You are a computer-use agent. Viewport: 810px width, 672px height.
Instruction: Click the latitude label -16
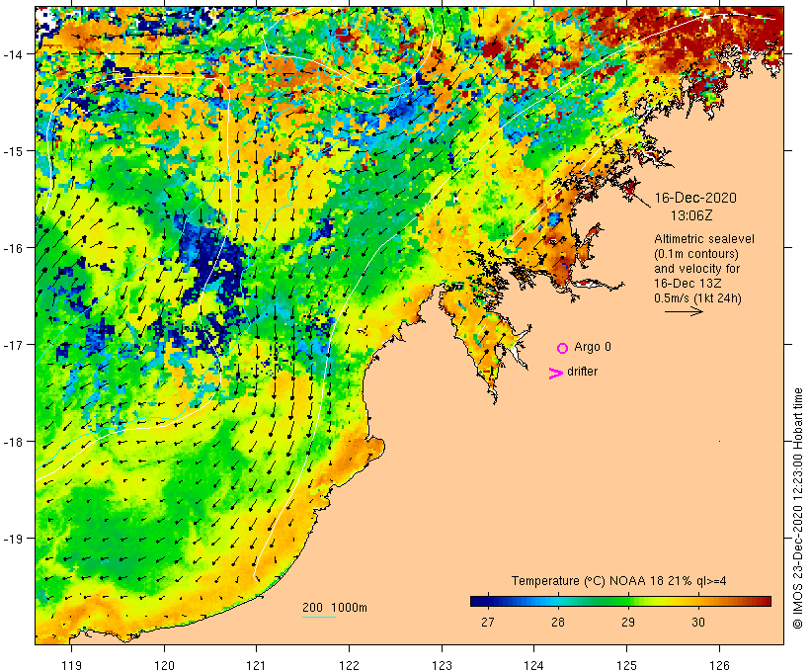[x=13, y=248]
